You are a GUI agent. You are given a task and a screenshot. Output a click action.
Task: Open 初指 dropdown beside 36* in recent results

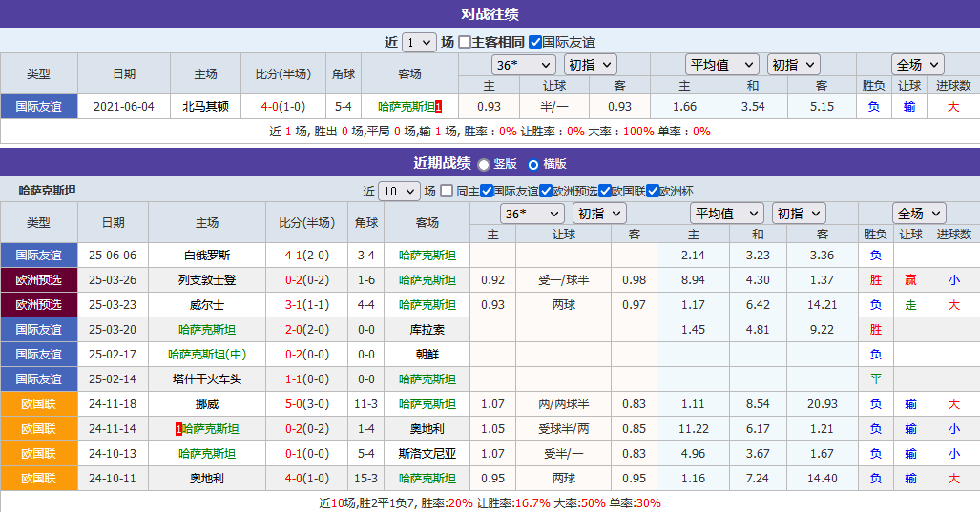click(598, 214)
